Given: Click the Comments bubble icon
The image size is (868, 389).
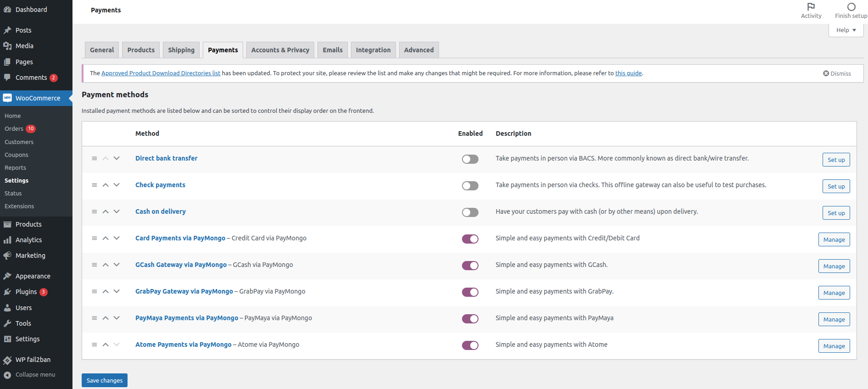Looking at the screenshot, I should point(7,78).
